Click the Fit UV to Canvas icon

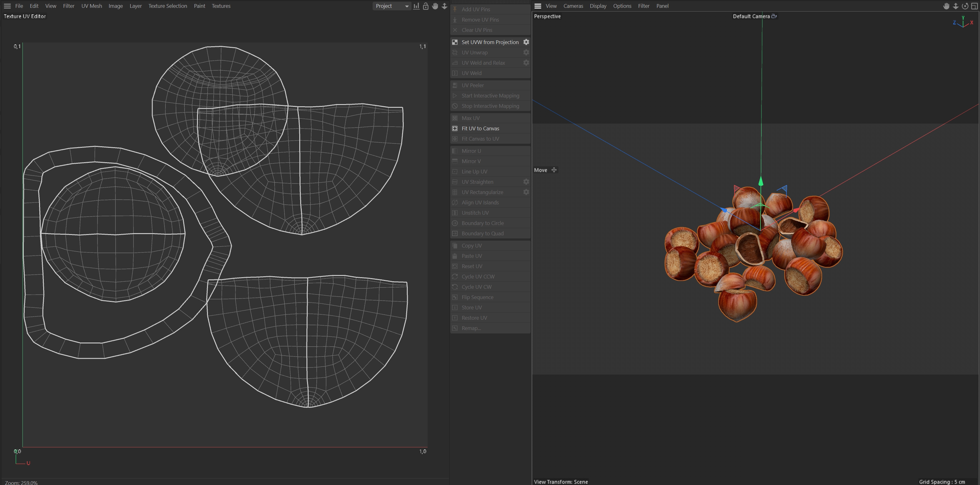455,128
